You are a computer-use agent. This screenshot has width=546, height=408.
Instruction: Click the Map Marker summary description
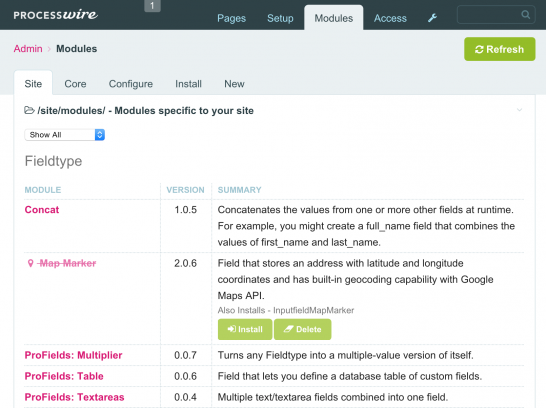[355, 279]
